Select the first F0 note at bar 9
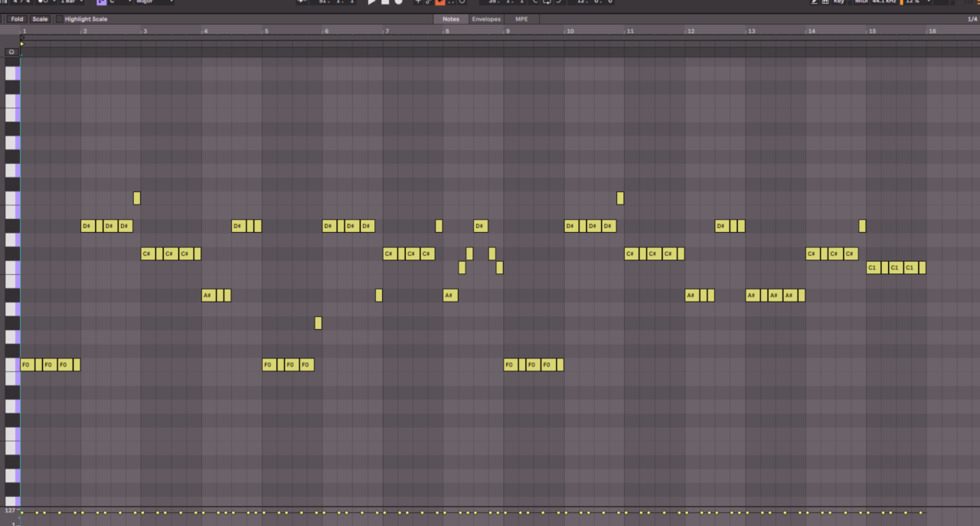Image resolution: width=980 pixels, height=526 pixels. [x=511, y=364]
